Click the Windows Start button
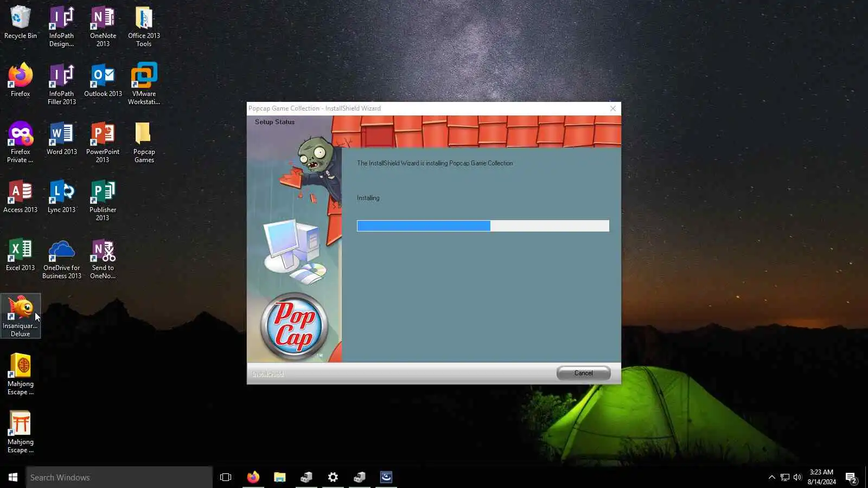The width and height of the screenshot is (868, 488). 13,477
